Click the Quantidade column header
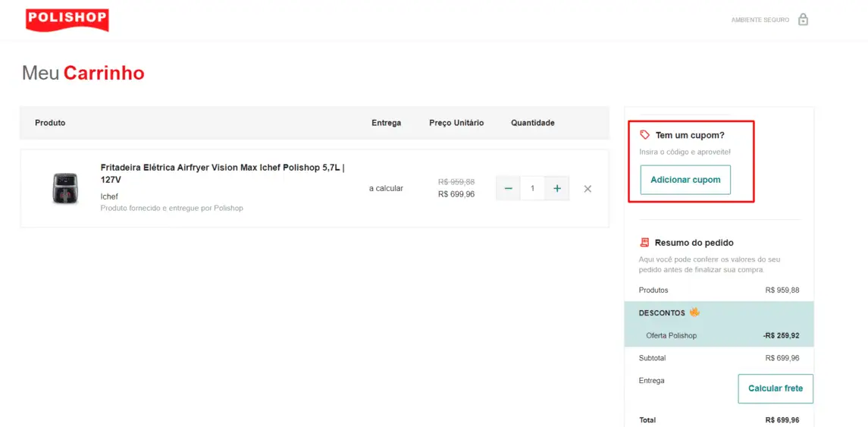This screenshot has width=868, height=427. coord(532,123)
